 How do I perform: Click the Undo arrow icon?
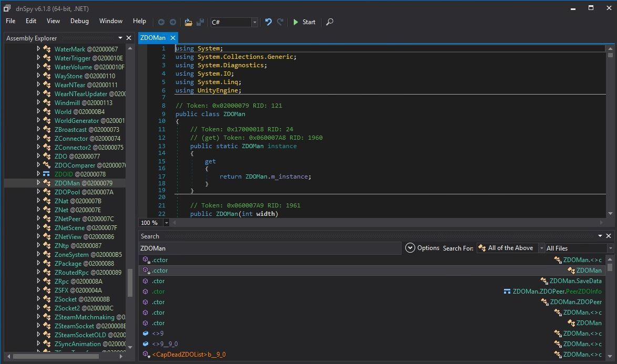(269, 22)
